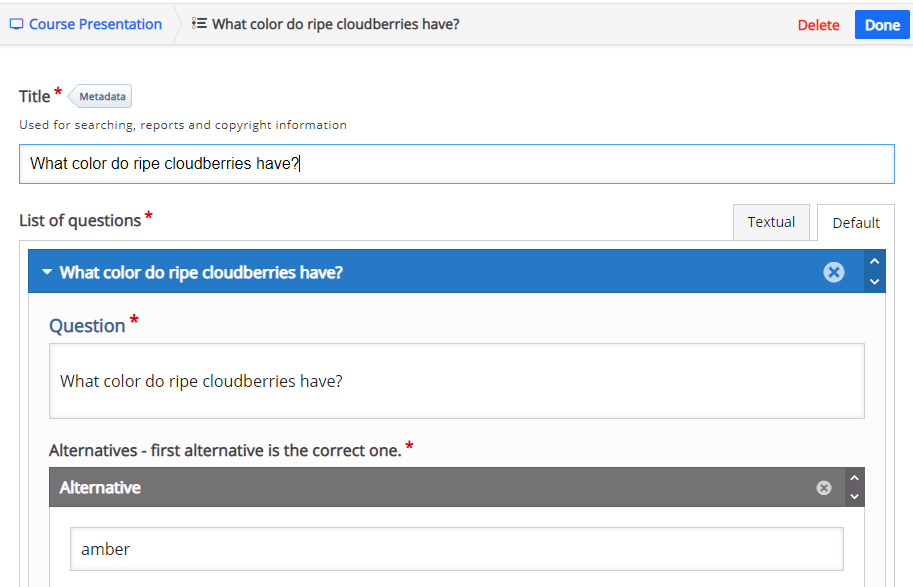Image resolution: width=913 pixels, height=587 pixels.
Task: Remove the amber alternative with X icon
Action: [823, 488]
